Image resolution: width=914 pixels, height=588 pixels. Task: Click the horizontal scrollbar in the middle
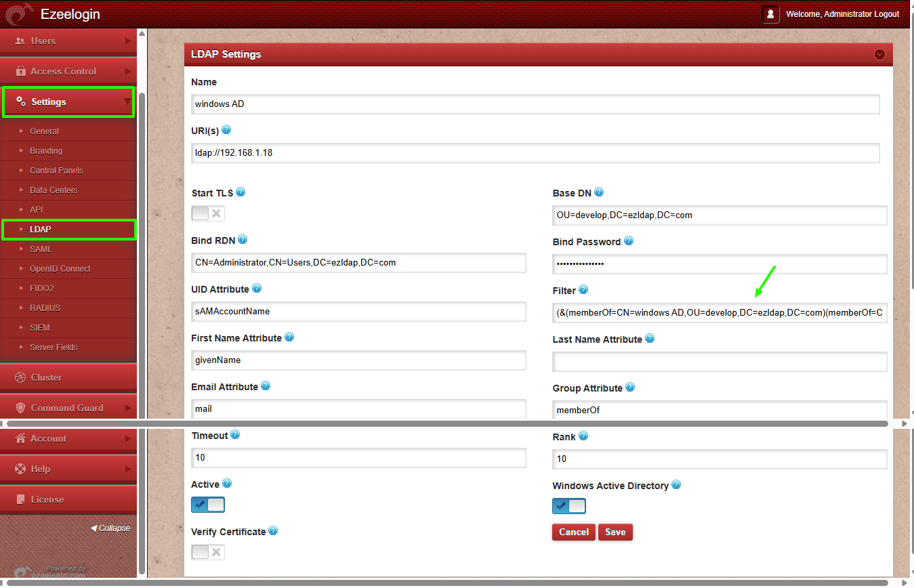(x=447, y=423)
